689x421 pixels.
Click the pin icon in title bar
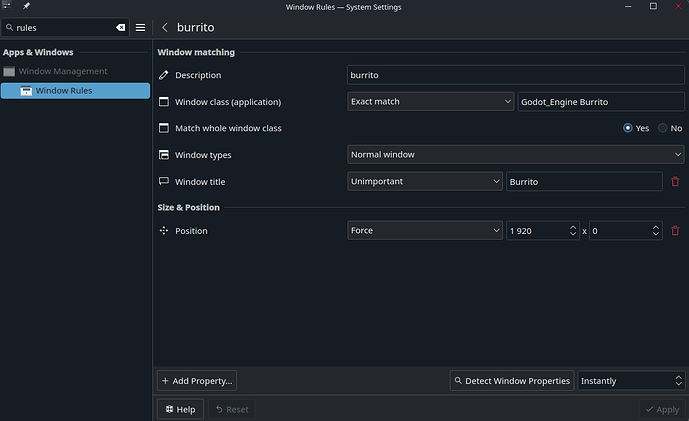point(26,7)
